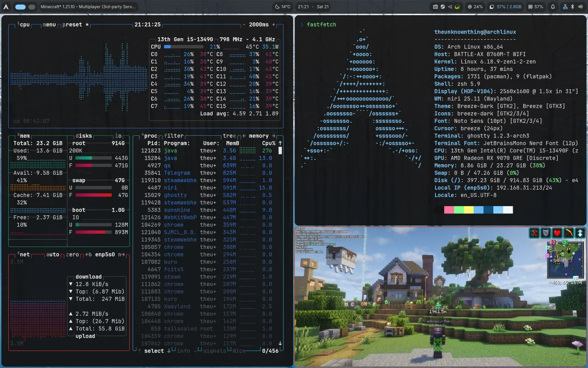Switch to the active blue workspace pill
Screen dimensions: 588x368
(20, 7)
